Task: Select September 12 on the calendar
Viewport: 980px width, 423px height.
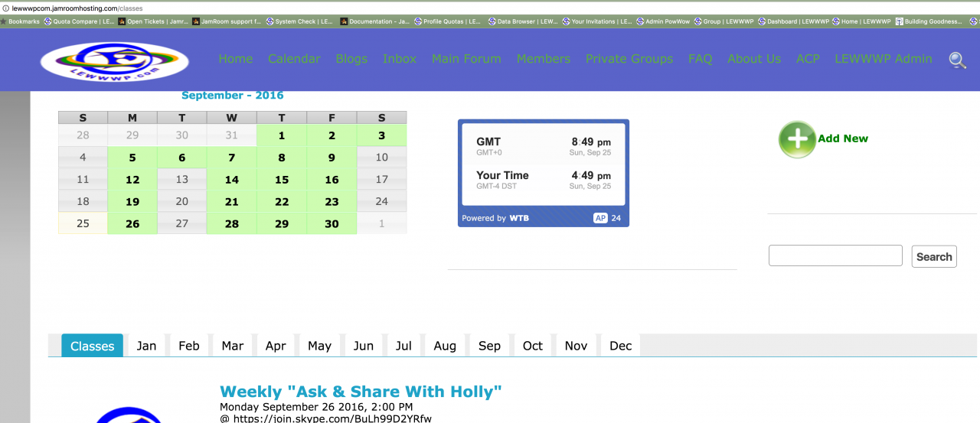Action: click(132, 180)
